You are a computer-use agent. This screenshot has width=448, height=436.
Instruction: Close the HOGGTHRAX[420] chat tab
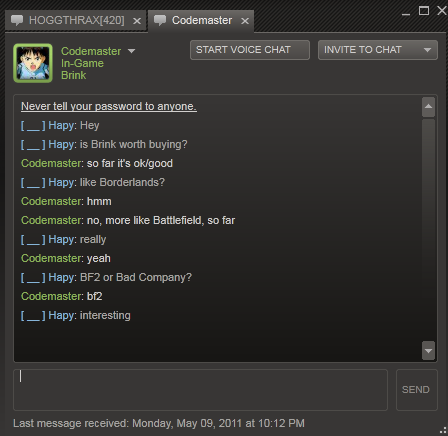coord(137,21)
